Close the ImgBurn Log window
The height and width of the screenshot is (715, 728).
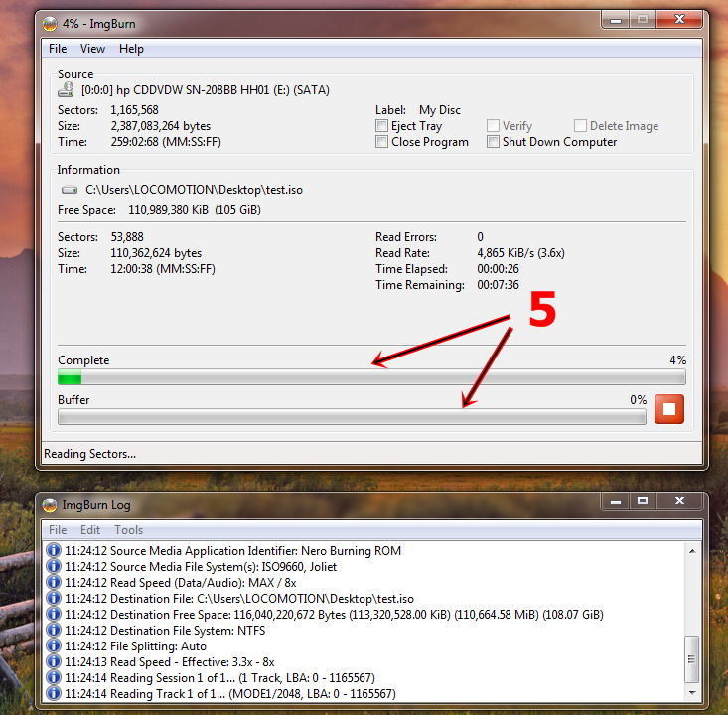click(x=679, y=500)
